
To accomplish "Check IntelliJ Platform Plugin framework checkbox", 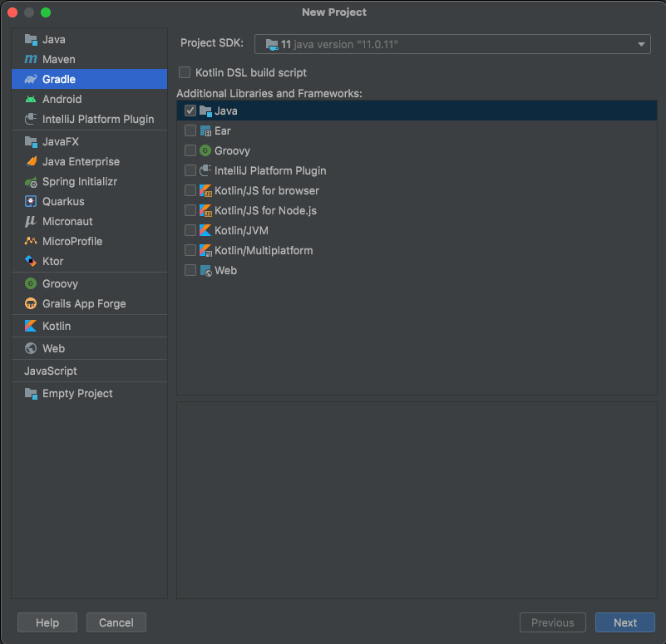I will tap(190, 170).
